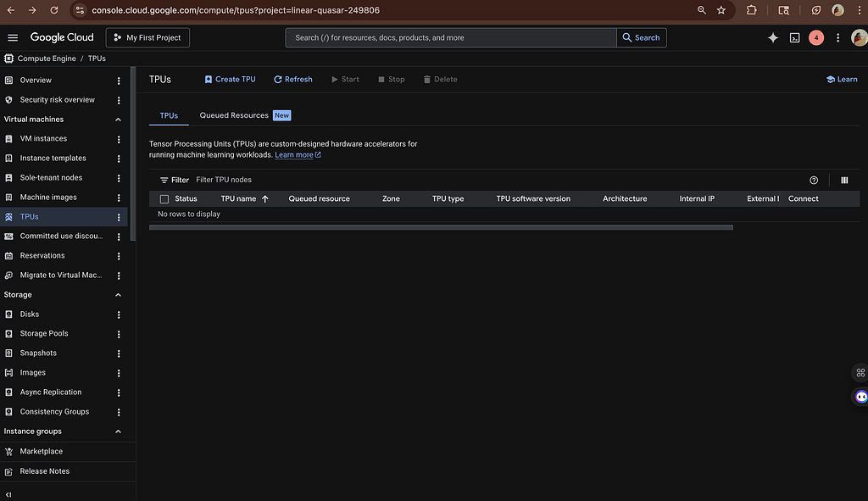Screen dimensions: 868x501
Task: Collapse the Virtual machines section
Action: pyautogui.click(x=118, y=120)
